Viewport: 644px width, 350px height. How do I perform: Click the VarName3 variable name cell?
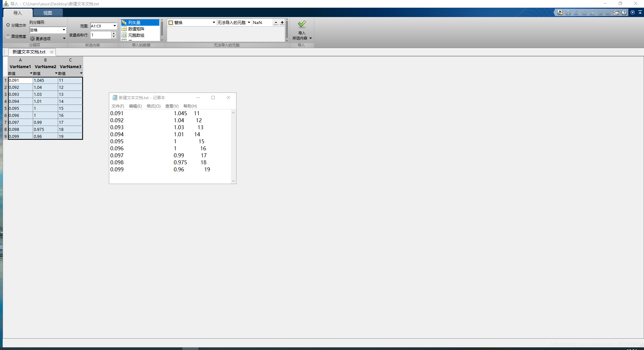point(70,67)
